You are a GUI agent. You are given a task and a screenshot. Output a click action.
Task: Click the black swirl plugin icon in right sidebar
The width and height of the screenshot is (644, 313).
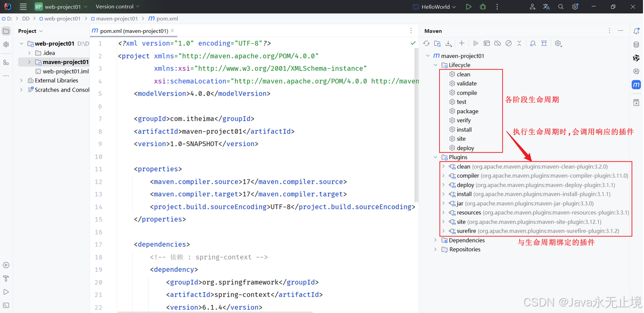pos(636,58)
